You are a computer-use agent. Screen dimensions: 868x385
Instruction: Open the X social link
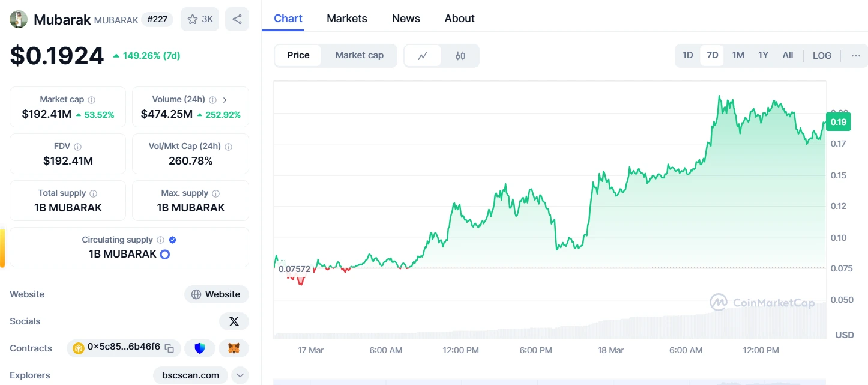point(234,321)
